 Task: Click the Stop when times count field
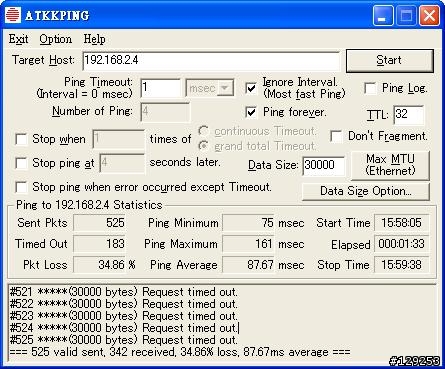point(119,139)
